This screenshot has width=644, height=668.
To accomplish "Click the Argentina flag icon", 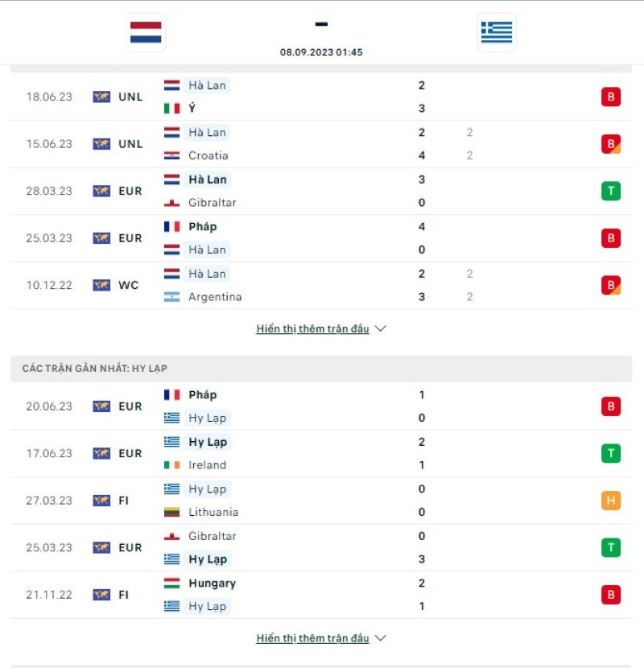I will pyautogui.click(x=172, y=297).
